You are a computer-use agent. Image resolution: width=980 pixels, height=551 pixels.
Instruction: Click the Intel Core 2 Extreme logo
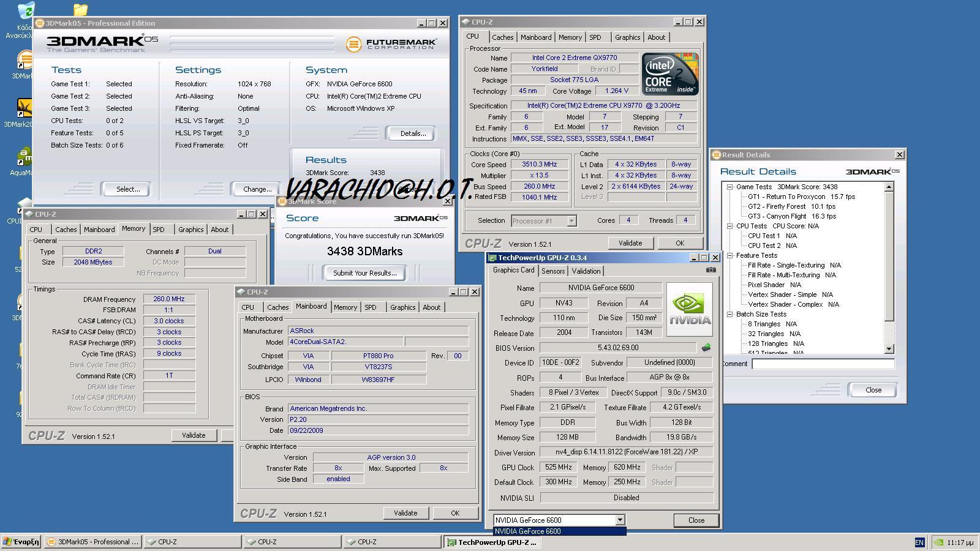pyautogui.click(x=670, y=73)
